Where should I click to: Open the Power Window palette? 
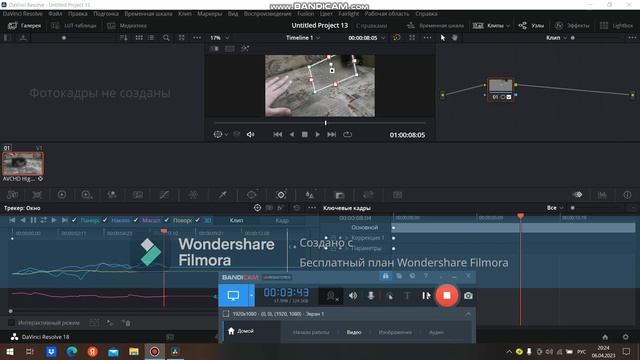(251, 195)
